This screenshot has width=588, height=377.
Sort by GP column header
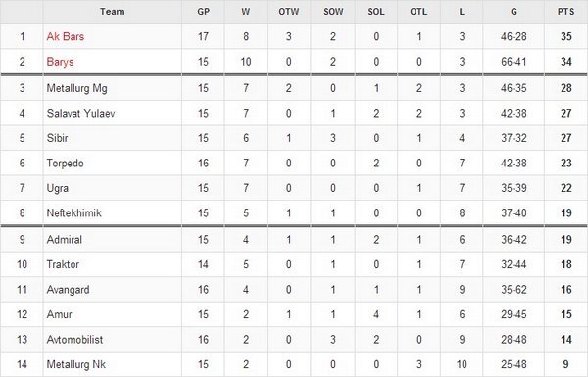(x=203, y=12)
